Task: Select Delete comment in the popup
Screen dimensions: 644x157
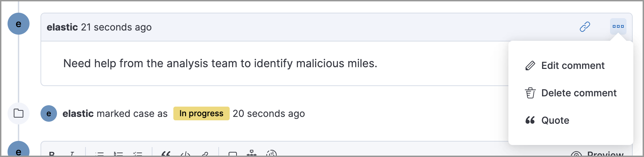Action: click(578, 93)
